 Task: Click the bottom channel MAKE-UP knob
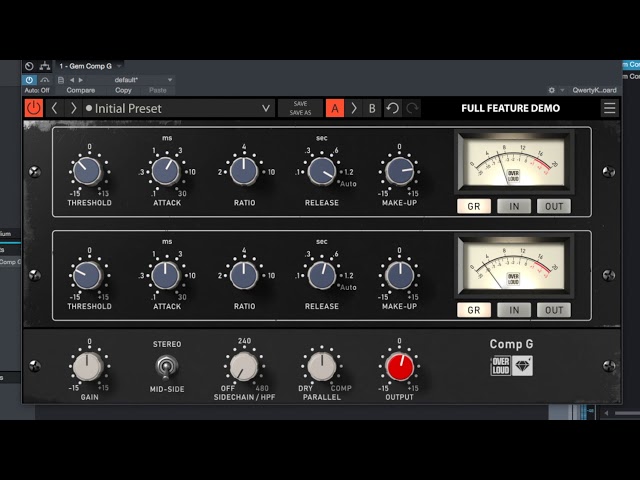point(400,275)
